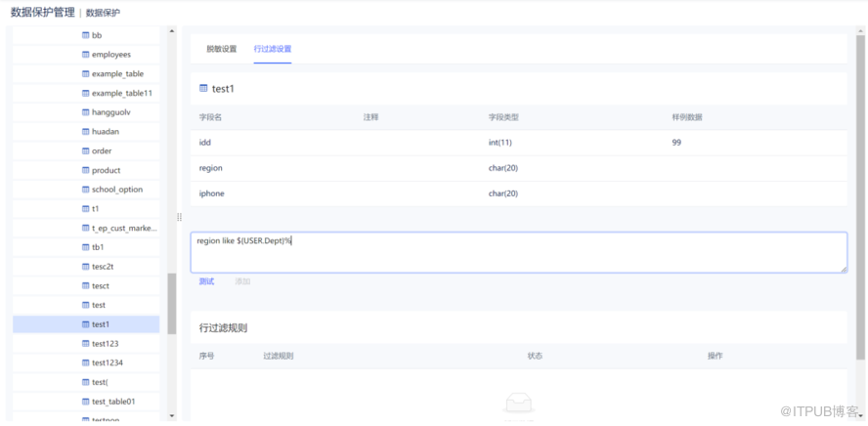Viewport: 868px width, 426px height.
Task: Click the region field name cell
Action: 211,168
